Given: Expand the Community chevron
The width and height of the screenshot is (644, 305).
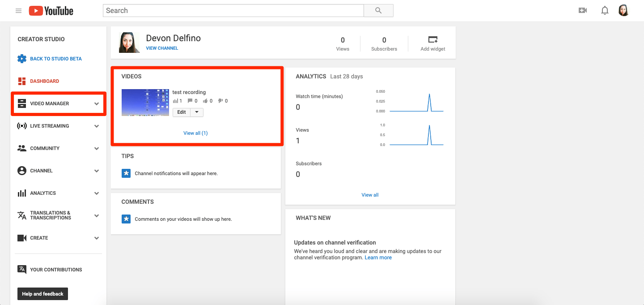Looking at the screenshot, I should [97, 148].
